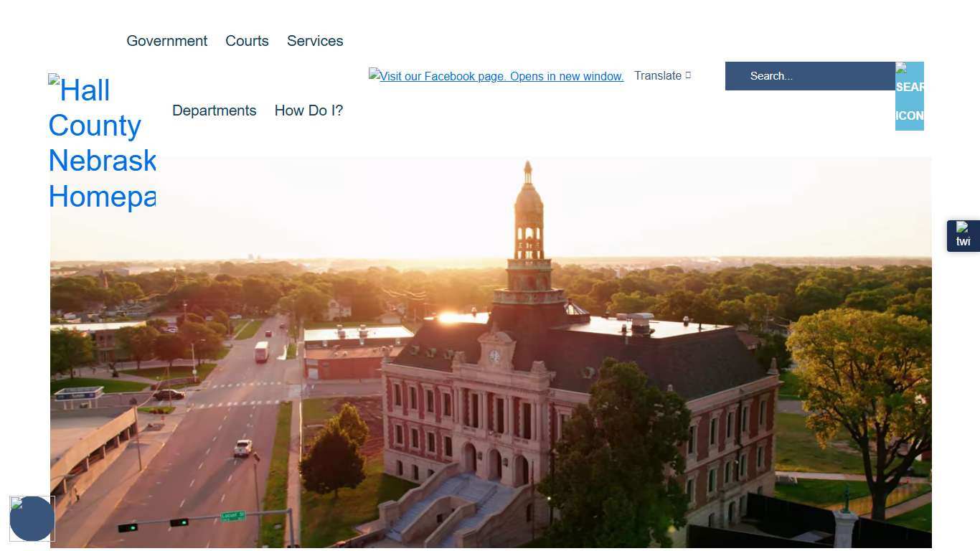Click the blue circular floating button
980x551 pixels.
coord(32,519)
